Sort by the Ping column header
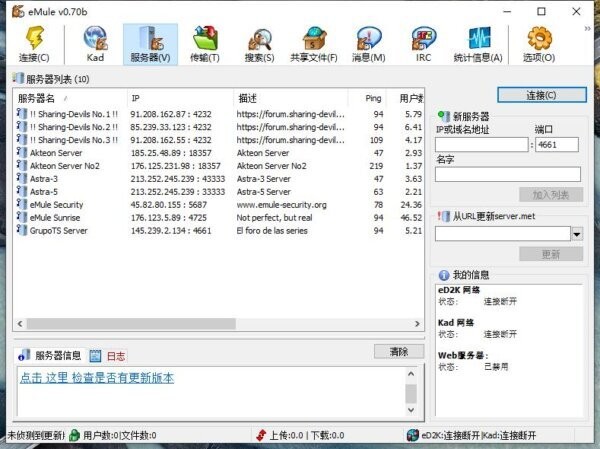The height and width of the screenshot is (449, 600). click(367, 98)
